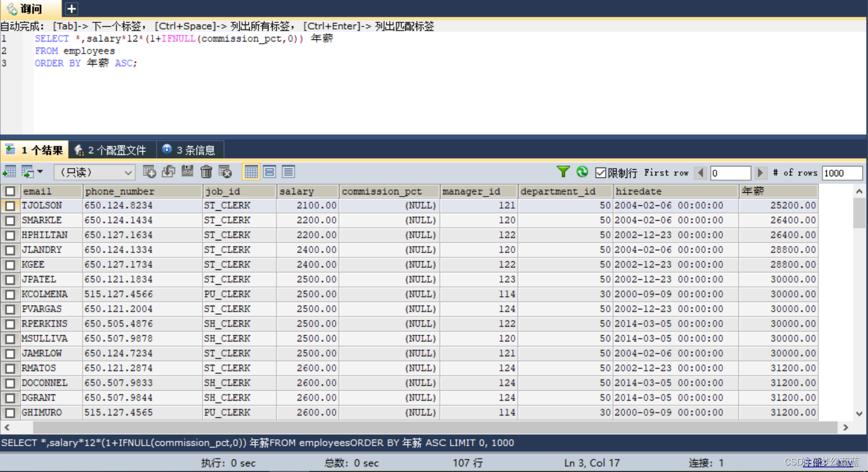This screenshot has height=472, width=868.
Task: Check the RMATOS row checkbox
Action: 10,369
